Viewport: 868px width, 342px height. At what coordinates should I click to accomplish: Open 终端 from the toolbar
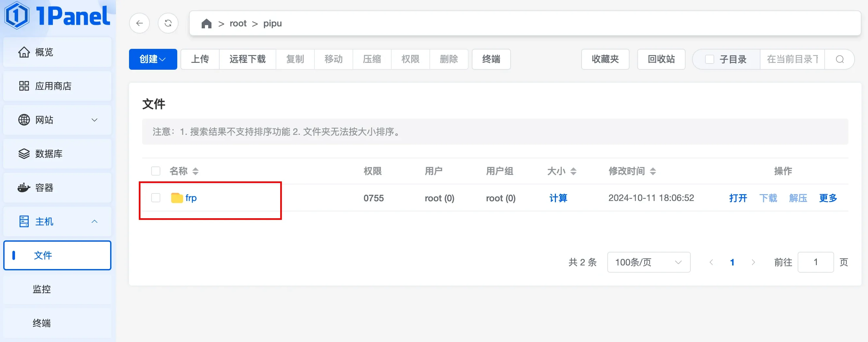491,59
